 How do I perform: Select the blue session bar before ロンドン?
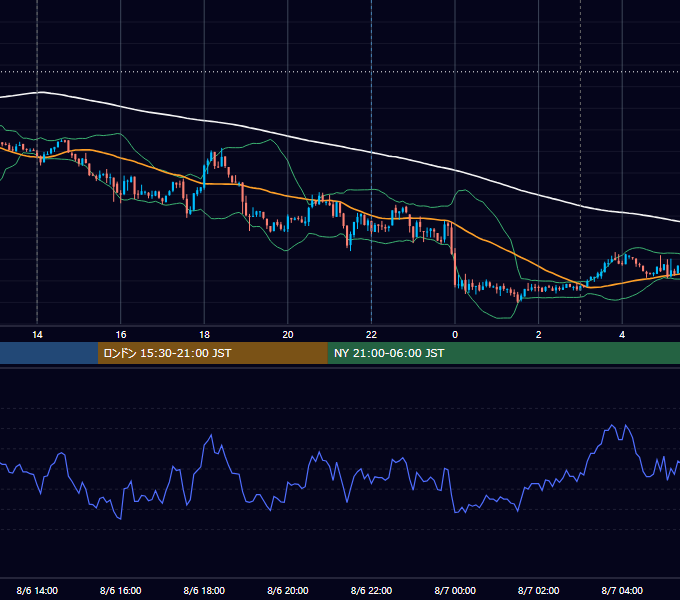49,353
